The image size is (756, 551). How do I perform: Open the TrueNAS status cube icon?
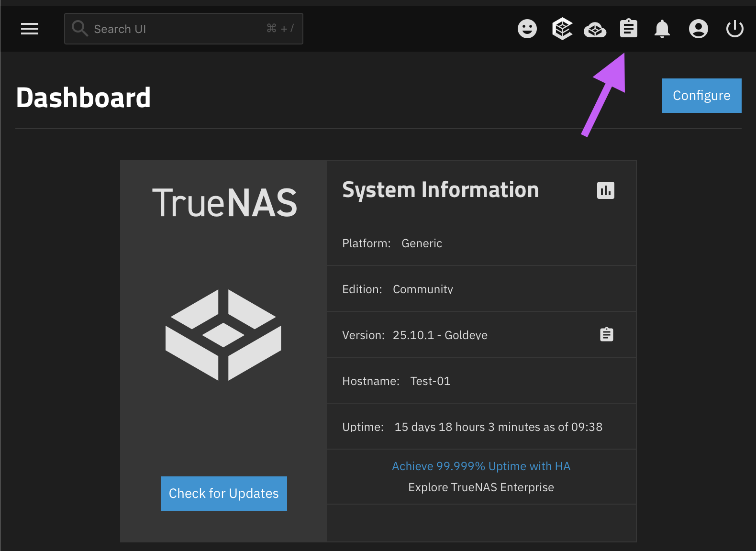click(562, 29)
